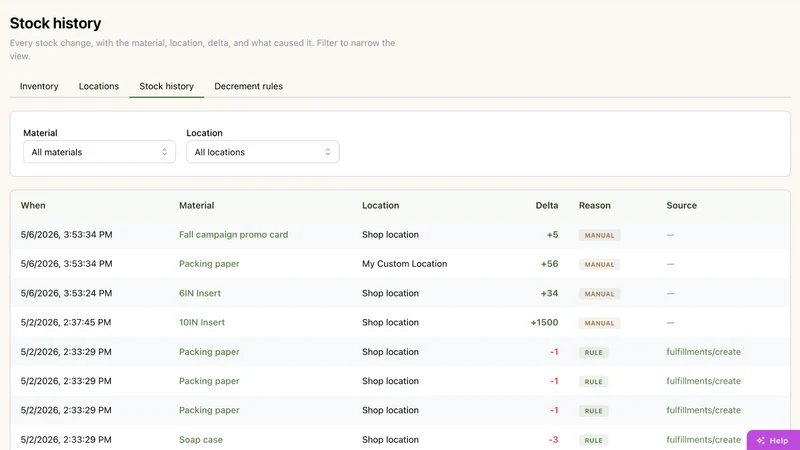Click the MANUAL badge in 6IN Insert row

point(599,294)
